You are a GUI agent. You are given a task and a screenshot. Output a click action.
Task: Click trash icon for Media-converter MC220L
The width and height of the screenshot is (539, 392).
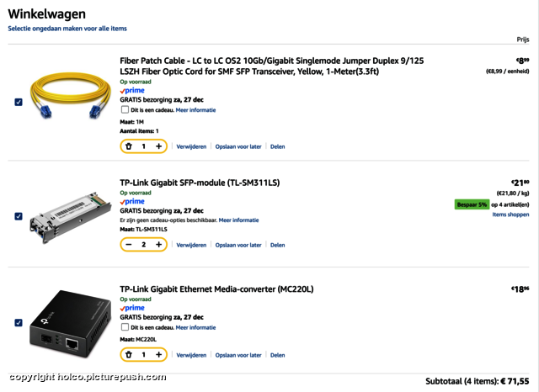(x=129, y=355)
